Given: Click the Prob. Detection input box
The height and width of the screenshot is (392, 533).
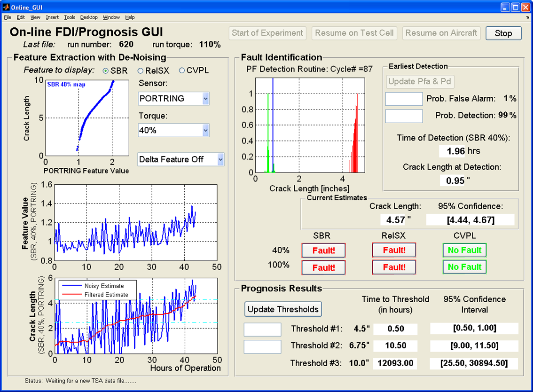Looking at the screenshot, I should pos(404,116).
